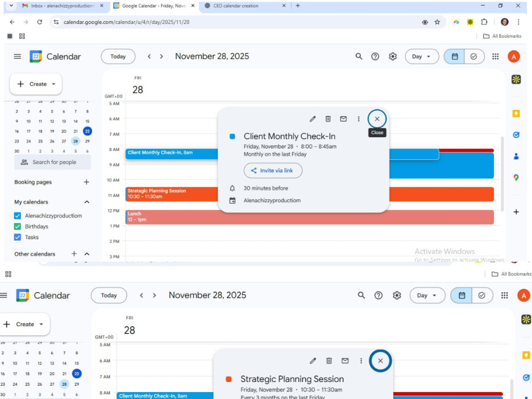Image resolution: width=532 pixels, height=399 pixels.
Task: Toggle Birthdays calendar checkbox
Action: 18,227
